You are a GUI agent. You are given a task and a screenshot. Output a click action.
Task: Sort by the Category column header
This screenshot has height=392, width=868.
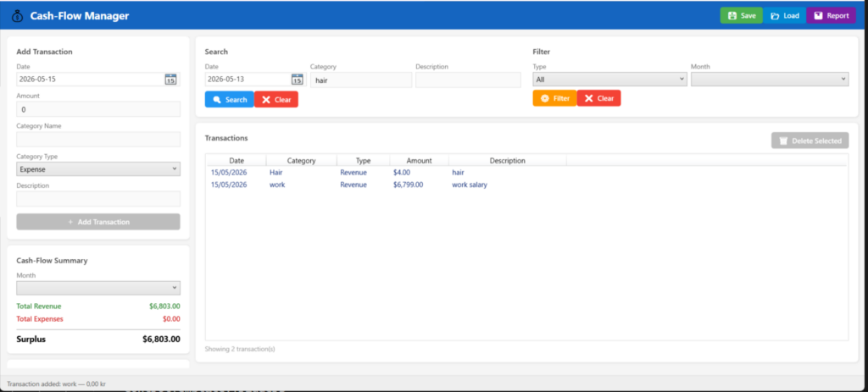click(x=301, y=160)
